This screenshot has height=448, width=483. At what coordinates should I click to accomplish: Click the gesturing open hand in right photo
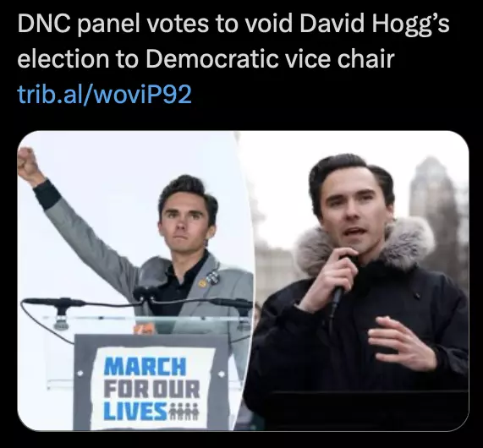400,343
